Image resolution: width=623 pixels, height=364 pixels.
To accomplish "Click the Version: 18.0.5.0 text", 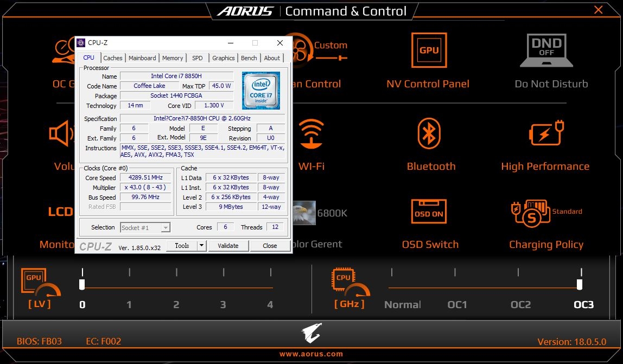I will tap(572, 342).
